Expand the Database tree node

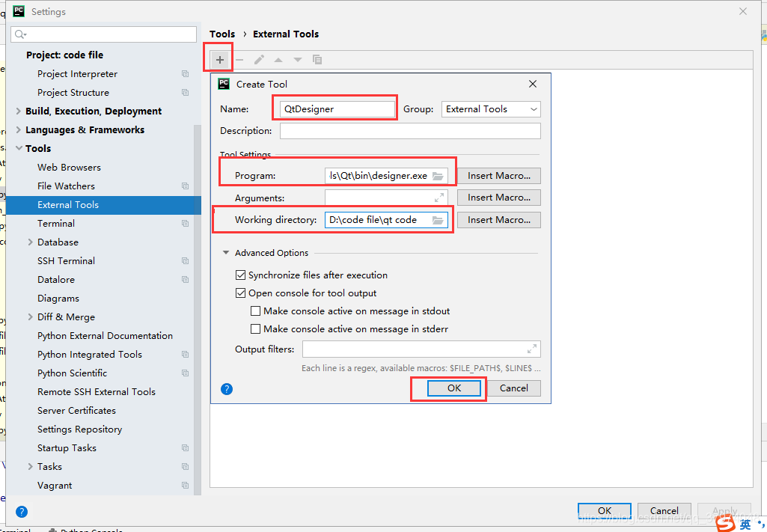click(x=31, y=242)
